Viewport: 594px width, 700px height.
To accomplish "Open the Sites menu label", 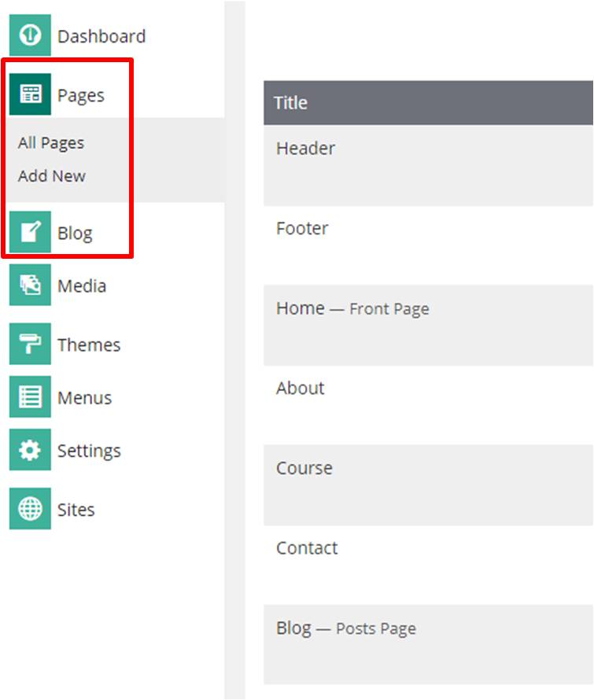I will coord(76,510).
